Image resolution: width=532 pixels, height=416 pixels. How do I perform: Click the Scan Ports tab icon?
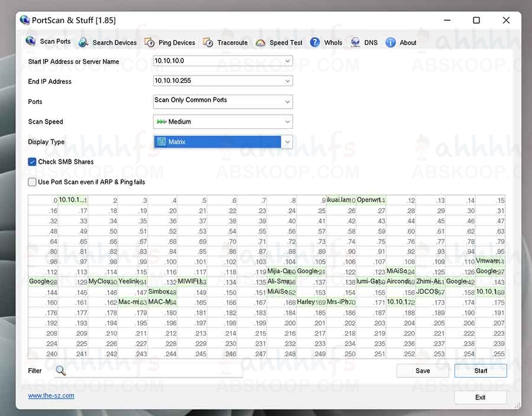click(30, 42)
